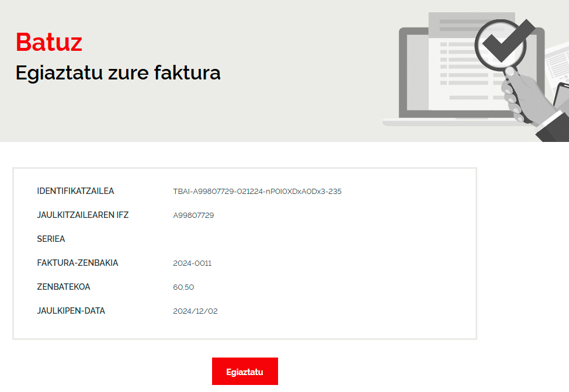569x392 pixels.
Task: Select the invoice number 2024-0011
Action: click(x=192, y=263)
